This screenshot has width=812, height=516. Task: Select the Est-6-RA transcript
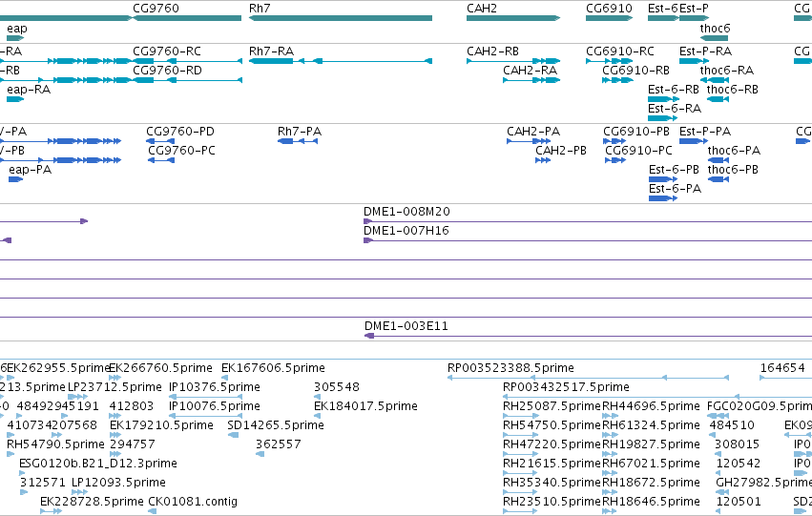[662, 118]
